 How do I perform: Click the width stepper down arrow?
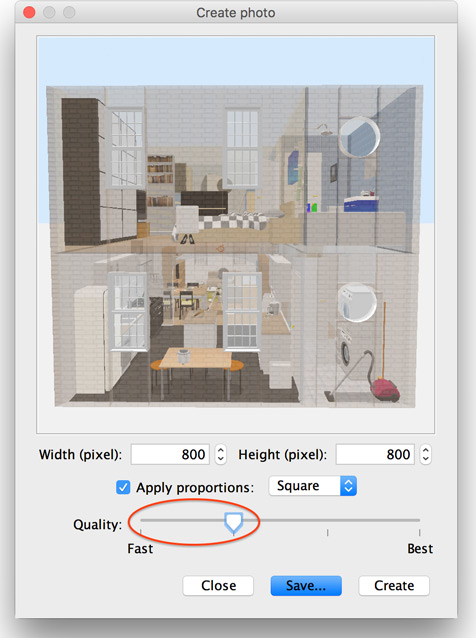[x=221, y=459]
